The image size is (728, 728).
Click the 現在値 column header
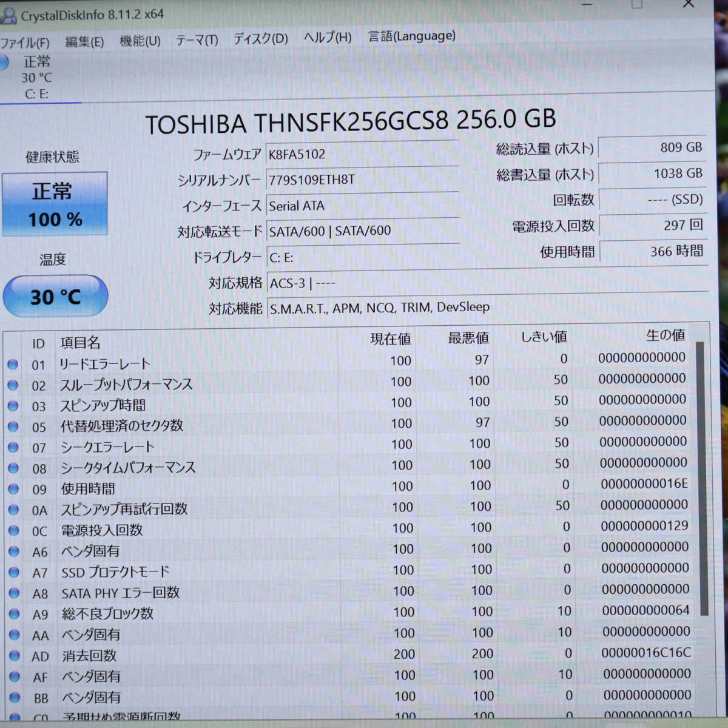pos(390,339)
